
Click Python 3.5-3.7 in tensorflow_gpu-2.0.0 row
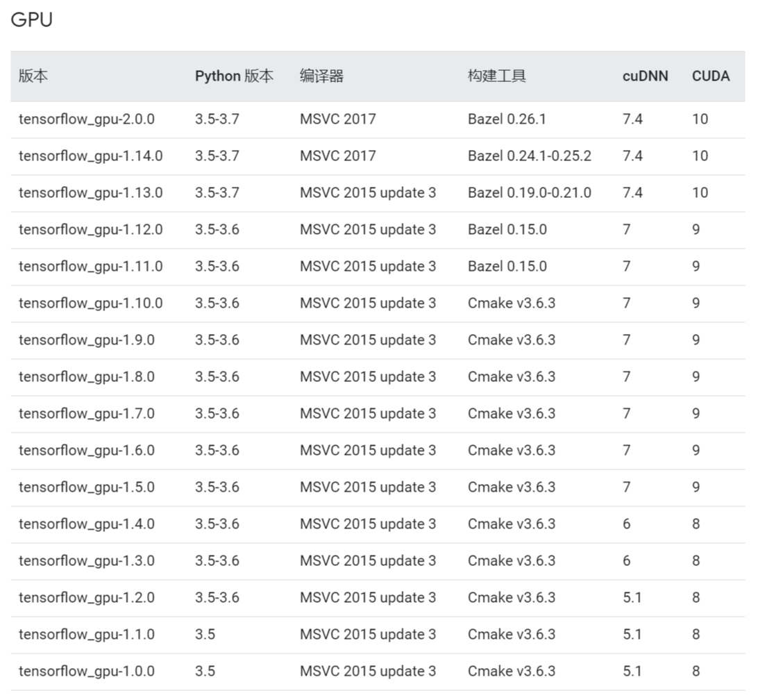(217, 119)
